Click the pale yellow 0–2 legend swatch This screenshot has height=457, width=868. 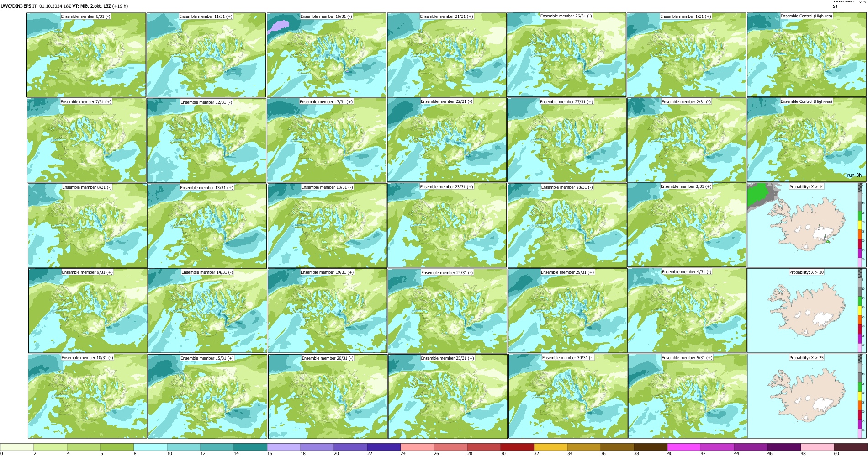17,447
